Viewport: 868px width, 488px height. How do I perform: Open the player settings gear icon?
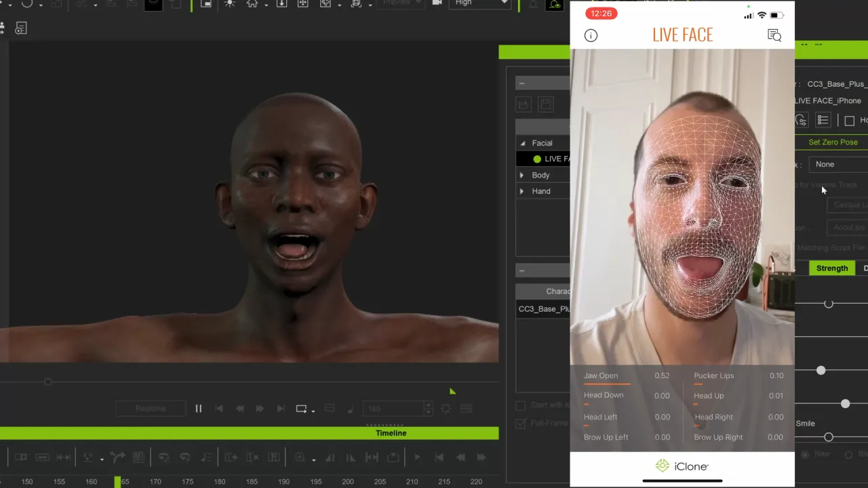(x=446, y=409)
